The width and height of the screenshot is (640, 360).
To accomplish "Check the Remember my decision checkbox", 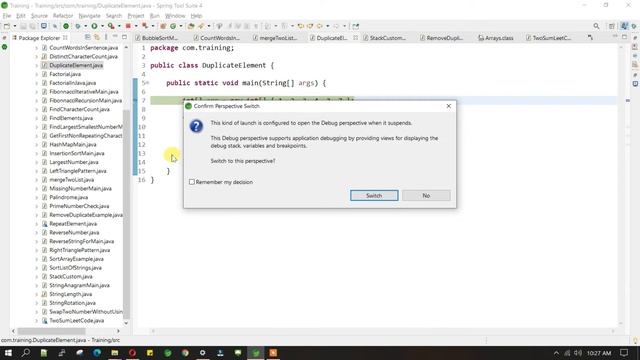I will tap(192, 182).
